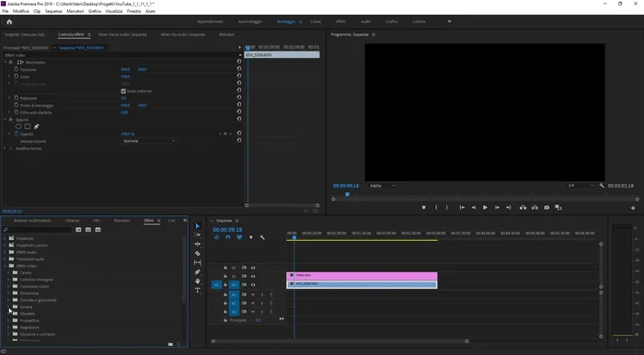Toggle V3 track output eye
This screenshot has height=355, width=644.
pyautogui.click(x=253, y=268)
